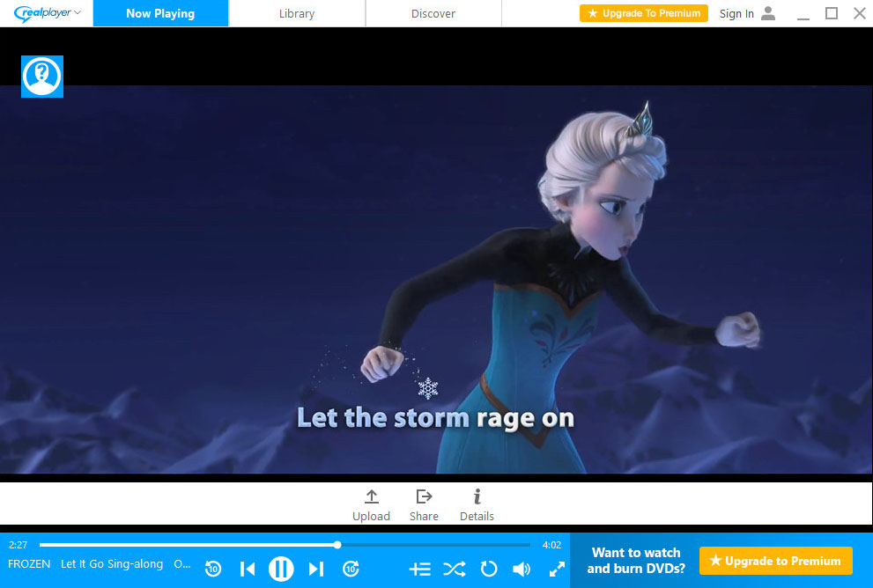873x588 pixels.
Task: Switch to the Now Playing tab
Action: click(160, 13)
